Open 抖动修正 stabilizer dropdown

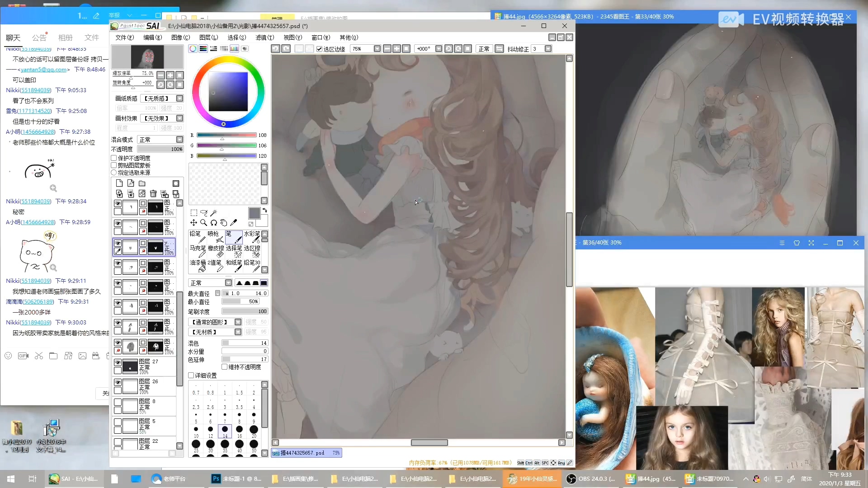pos(548,49)
